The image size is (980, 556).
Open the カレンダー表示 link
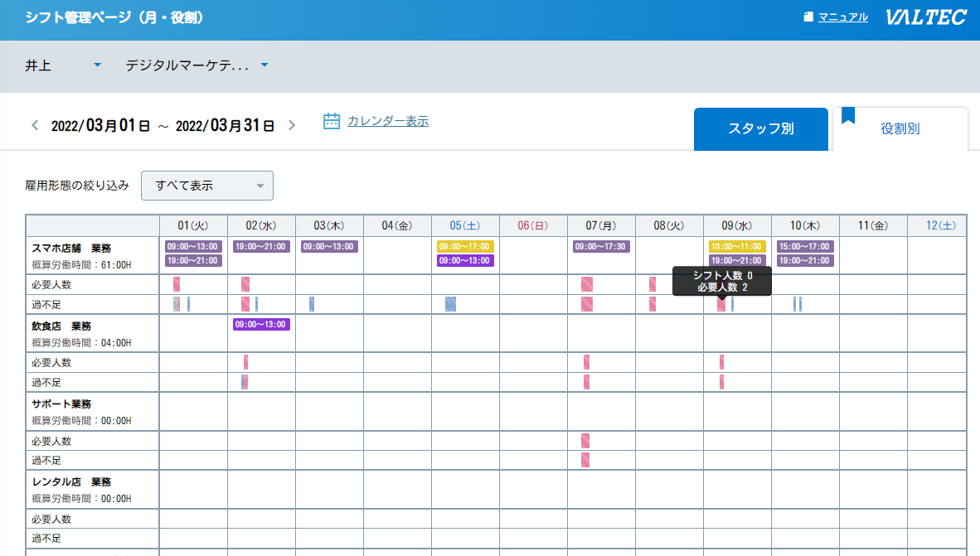coord(387,121)
